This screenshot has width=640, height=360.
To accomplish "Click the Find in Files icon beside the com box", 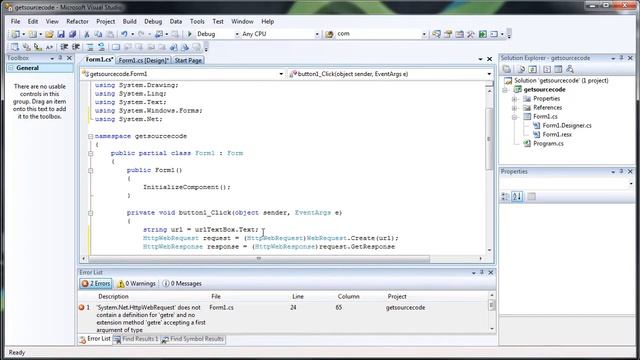I will pos(329,34).
